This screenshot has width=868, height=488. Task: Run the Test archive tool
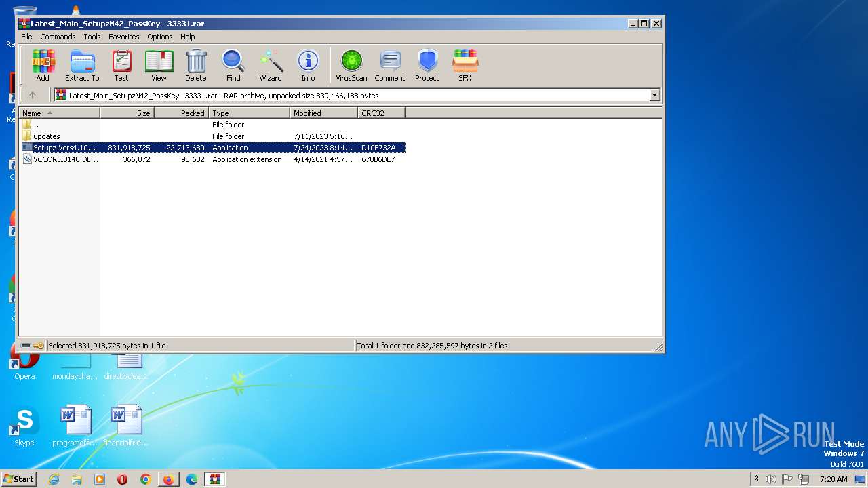coord(121,66)
